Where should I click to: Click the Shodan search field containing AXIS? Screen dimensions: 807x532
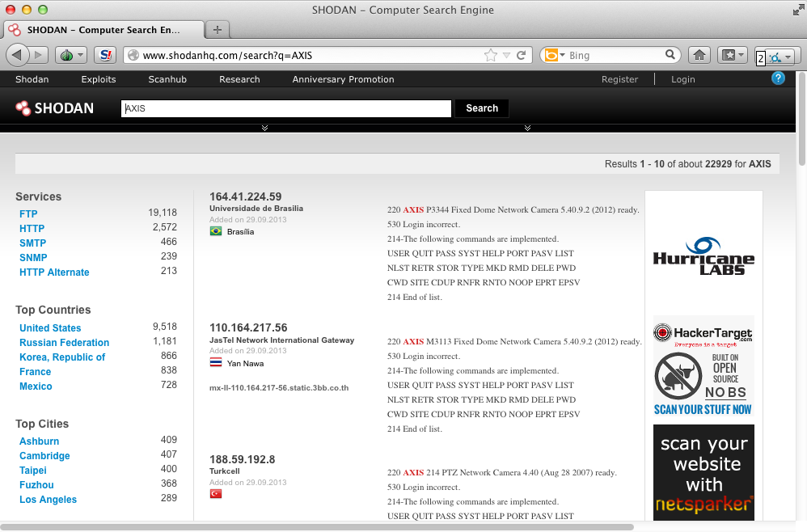[x=286, y=108]
